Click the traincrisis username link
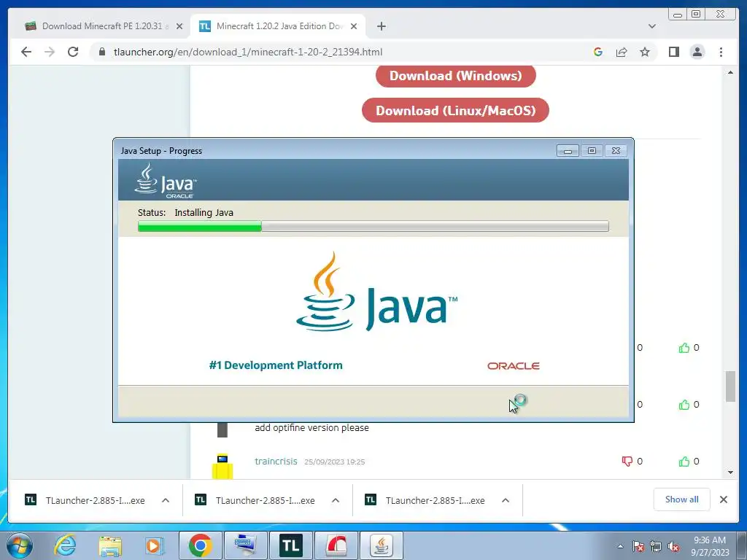This screenshot has height=560, width=747. coord(276,461)
